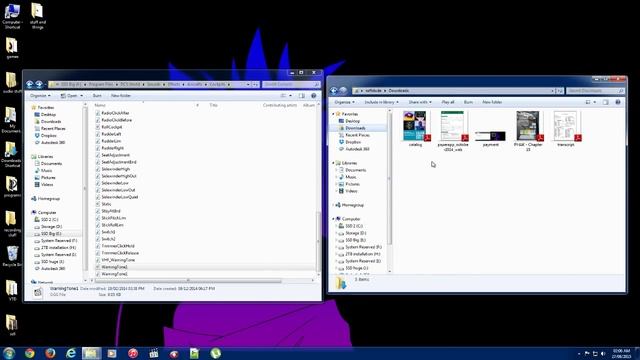Screen dimensions: 640x360
Task: Toggle preview pane in the Downloads window
Action: tap(606, 102)
